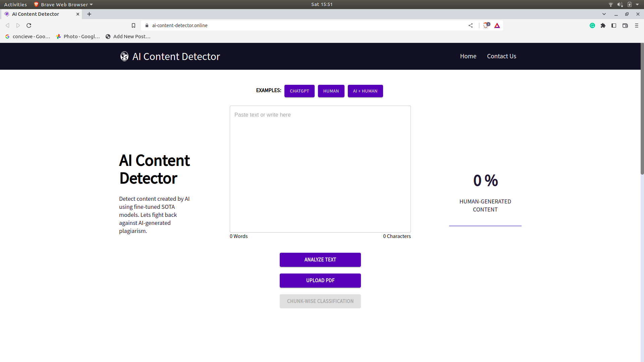Click the warning/alert triangle icon
Screen dimensions: 644x362
(x=497, y=25)
